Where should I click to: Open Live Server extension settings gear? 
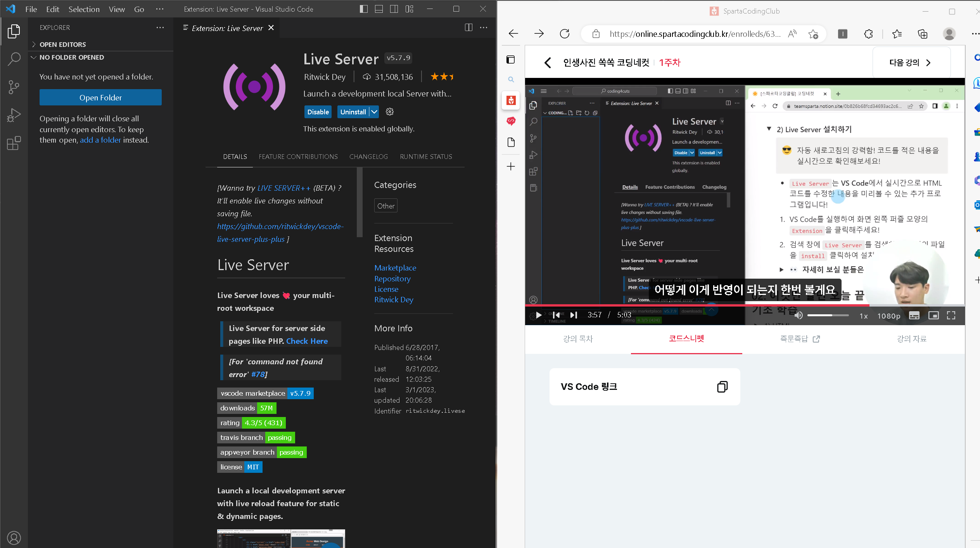tap(390, 112)
